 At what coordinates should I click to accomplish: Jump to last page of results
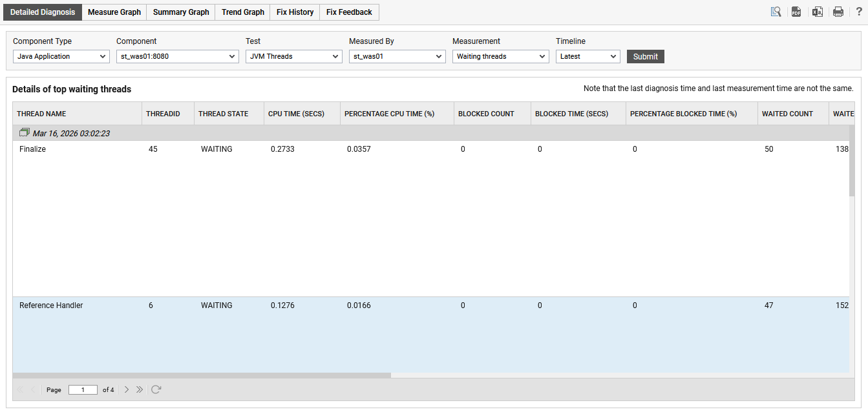[140, 389]
